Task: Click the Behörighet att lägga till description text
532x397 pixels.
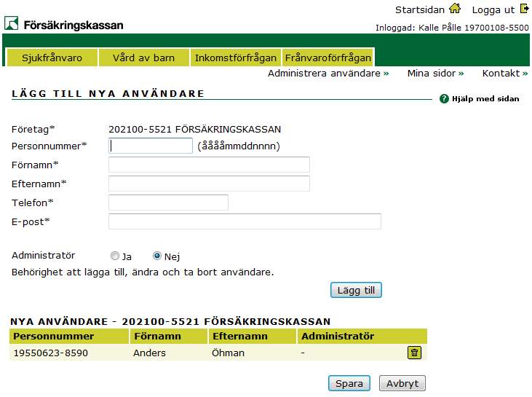Action: [x=143, y=272]
